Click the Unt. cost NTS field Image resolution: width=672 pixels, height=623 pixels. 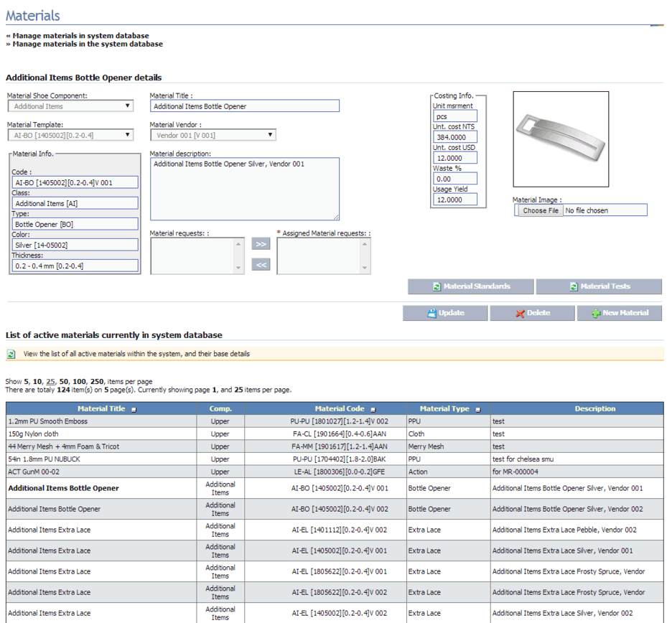(454, 137)
